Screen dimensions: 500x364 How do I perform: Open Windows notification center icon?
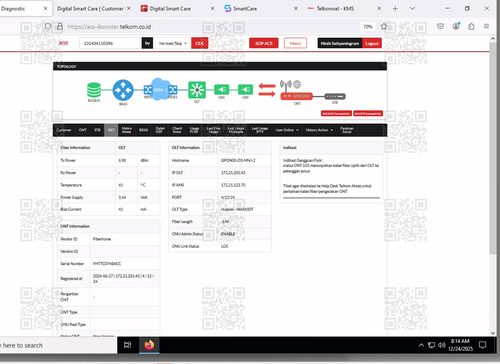coord(482,345)
